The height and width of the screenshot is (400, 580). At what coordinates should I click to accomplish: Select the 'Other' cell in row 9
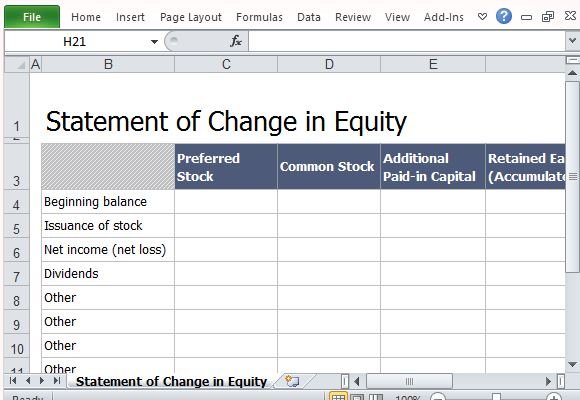[x=108, y=322]
